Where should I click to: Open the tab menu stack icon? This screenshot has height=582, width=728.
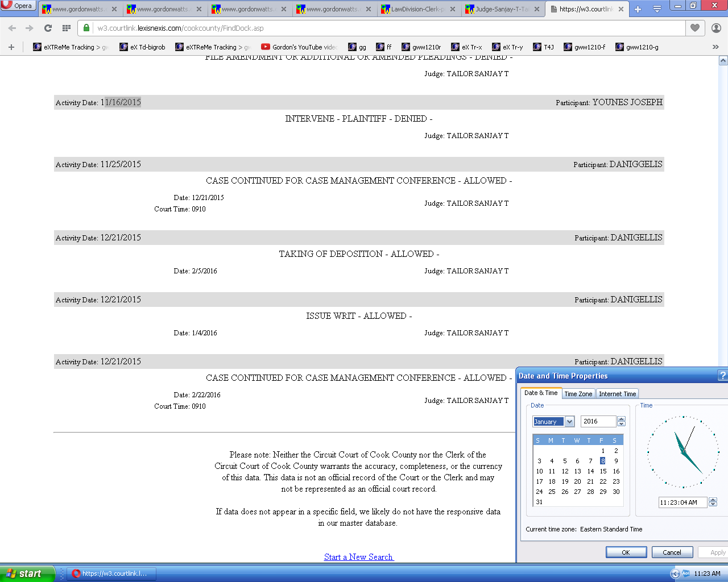coord(657,9)
